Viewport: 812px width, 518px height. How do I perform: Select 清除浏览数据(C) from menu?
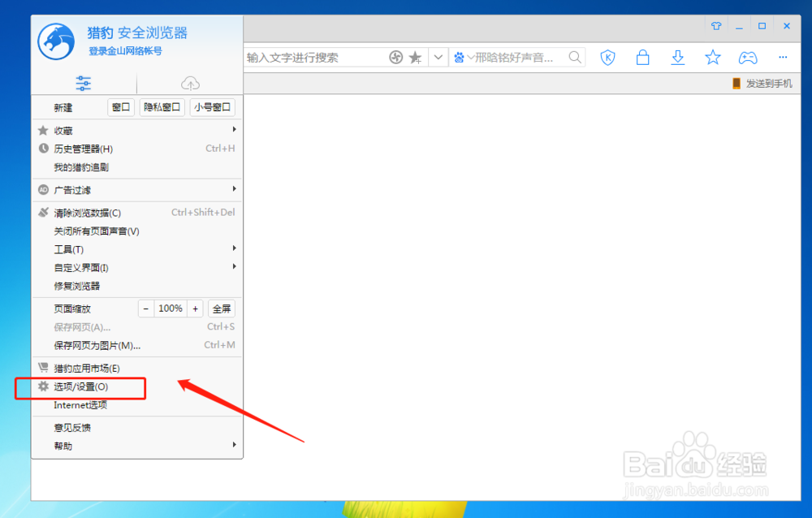(85, 212)
